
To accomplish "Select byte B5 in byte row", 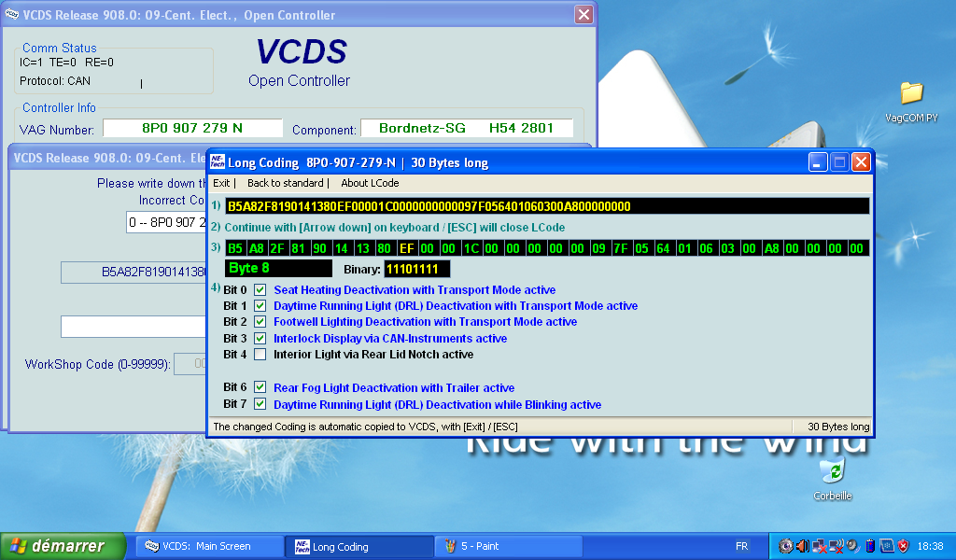I will [x=234, y=248].
